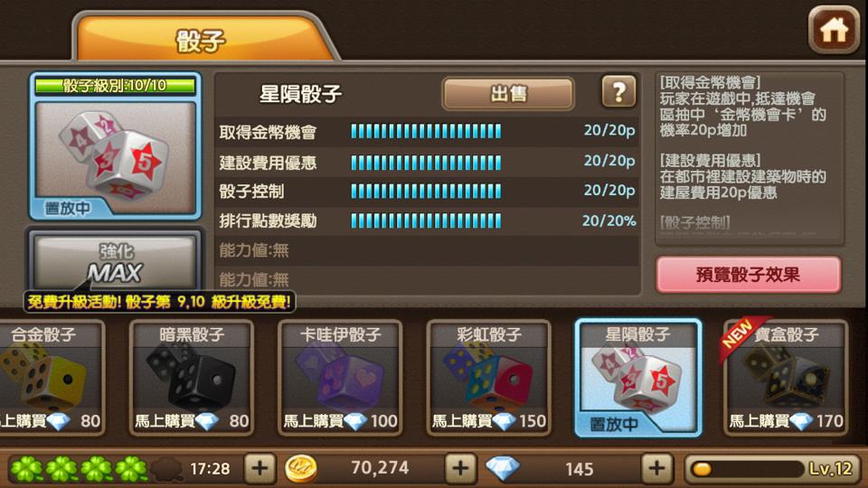The image size is (868, 488).
Task: Tap the gold coin icon
Action: (300, 468)
